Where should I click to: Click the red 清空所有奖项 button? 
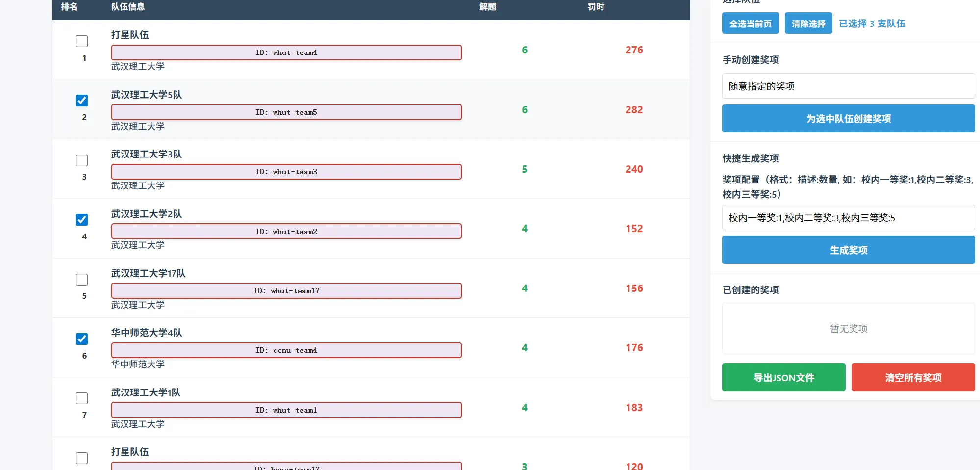click(913, 377)
